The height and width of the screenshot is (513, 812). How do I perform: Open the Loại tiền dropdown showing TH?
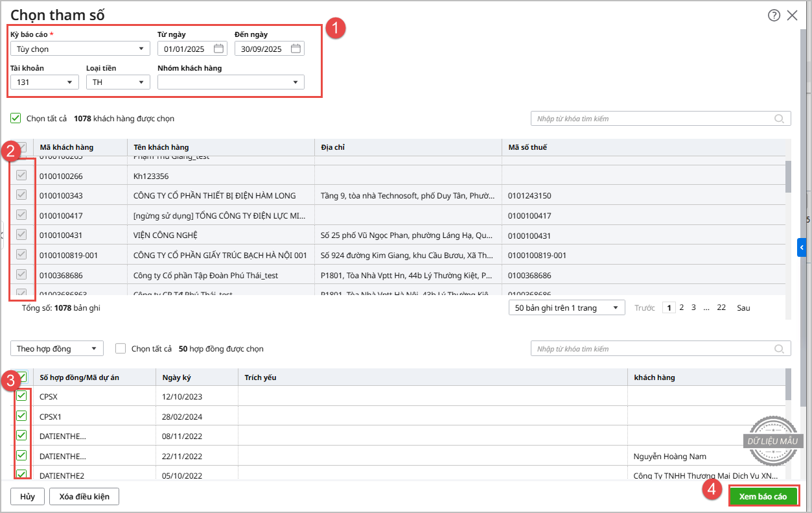(x=118, y=82)
